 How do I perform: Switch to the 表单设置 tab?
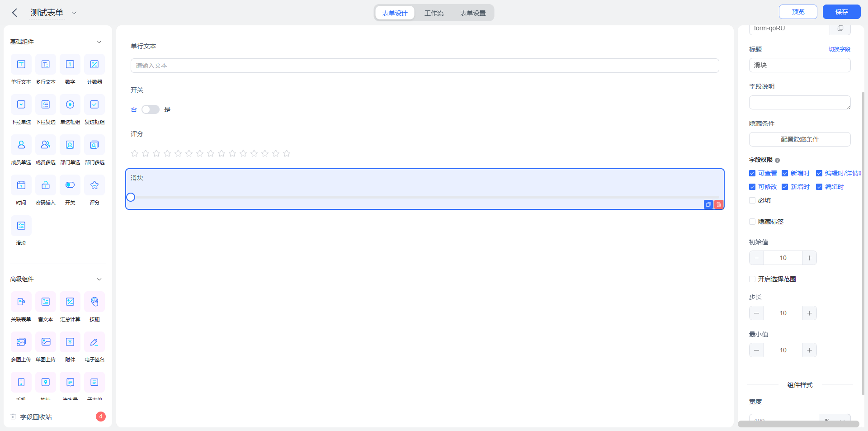[473, 13]
